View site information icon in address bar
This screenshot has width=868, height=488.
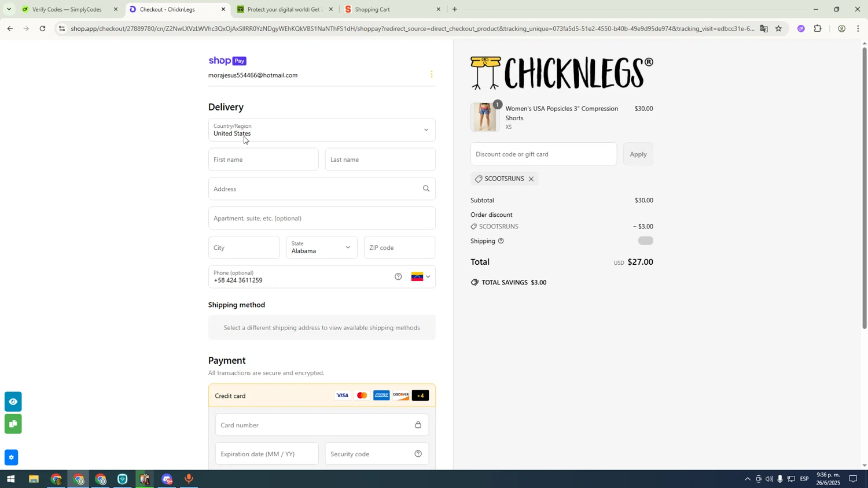[x=62, y=28]
